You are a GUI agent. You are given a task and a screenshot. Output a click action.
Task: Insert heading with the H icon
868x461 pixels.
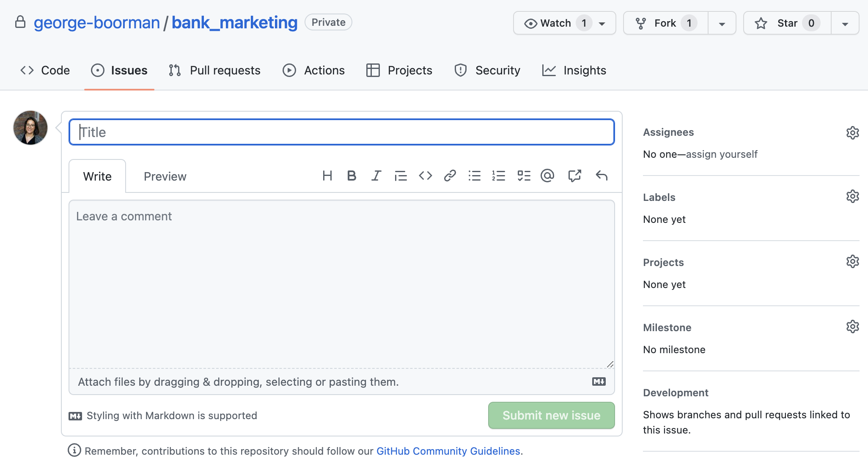327,176
